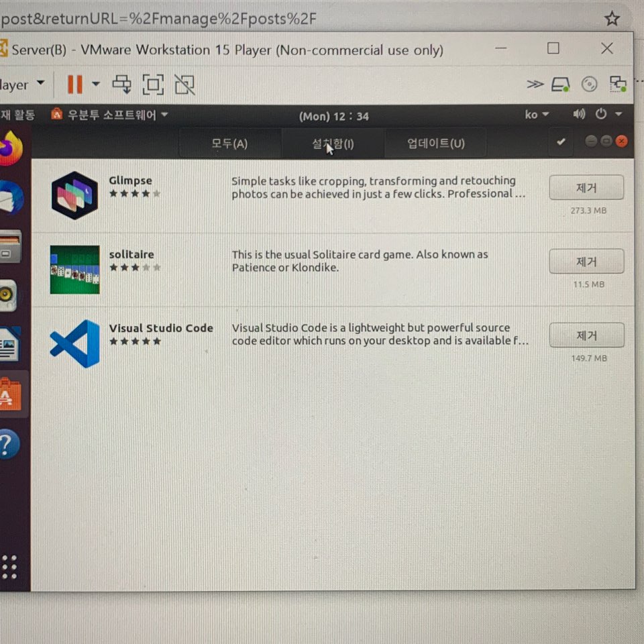This screenshot has height=644, width=644.
Task: Remove Visual Studio Code with 제거 button
Action: 586,335
